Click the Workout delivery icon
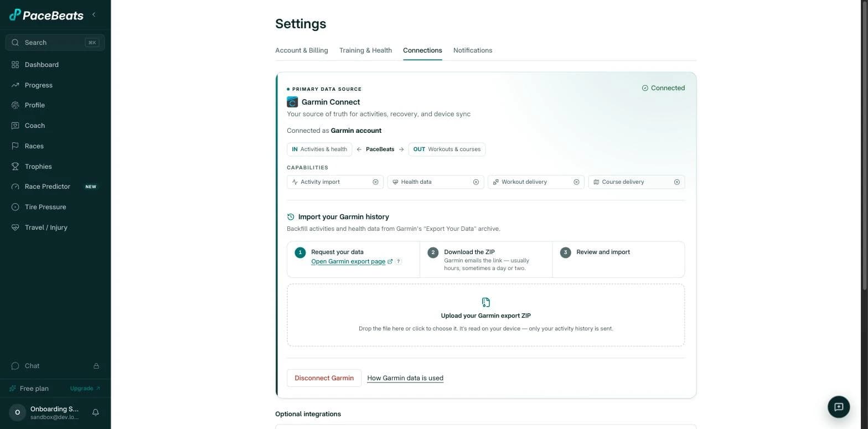This screenshot has height=429, width=868. [496, 182]
